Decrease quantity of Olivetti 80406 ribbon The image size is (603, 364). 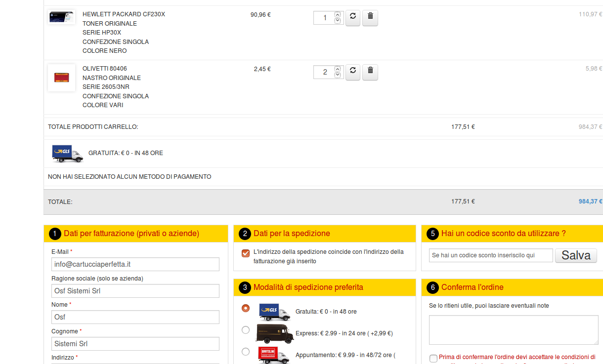(338, 75)
